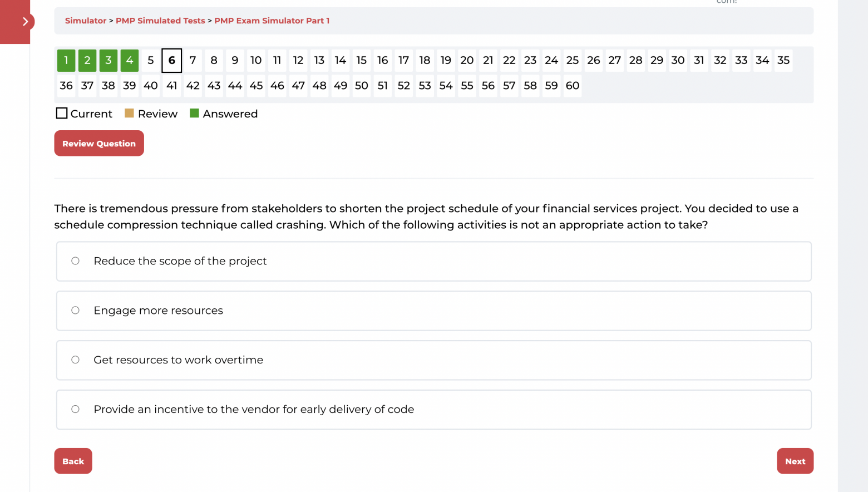This screenshot has height=492, width=868.
Task: Select the vendor incentive answer option
Action: (76, 410)
